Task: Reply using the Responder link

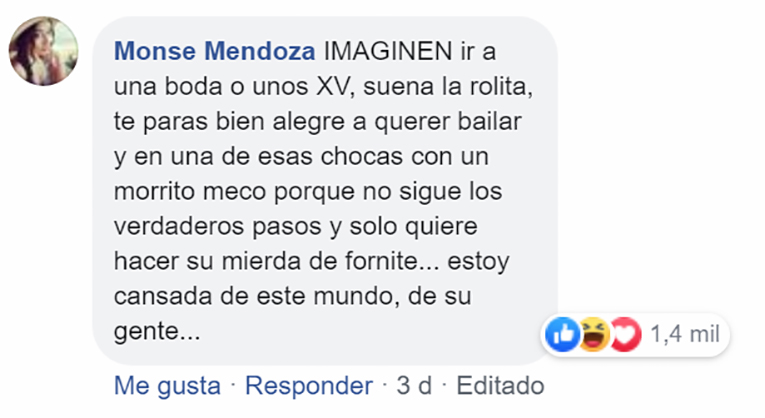Action: pos(309,386)
